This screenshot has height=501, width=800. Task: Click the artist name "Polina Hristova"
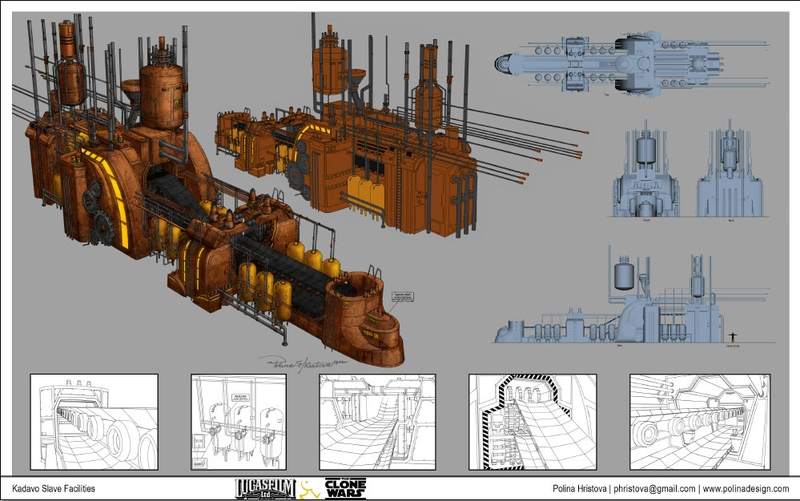pyautogui.click(x=580, y=488)
